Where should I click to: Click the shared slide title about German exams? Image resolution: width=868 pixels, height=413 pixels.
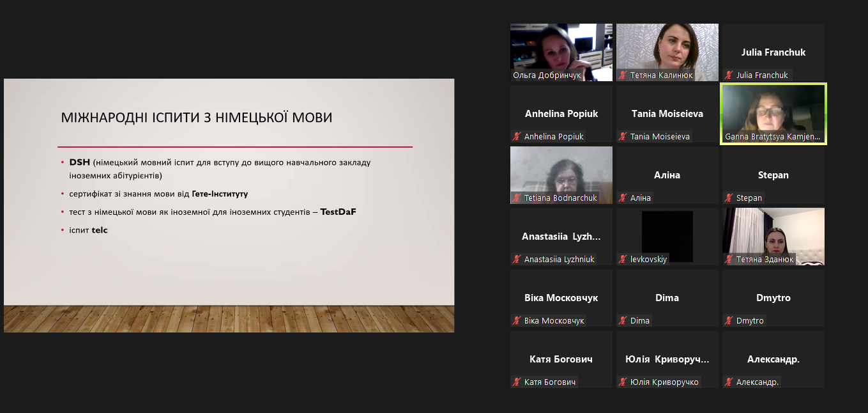pos(196,118)
